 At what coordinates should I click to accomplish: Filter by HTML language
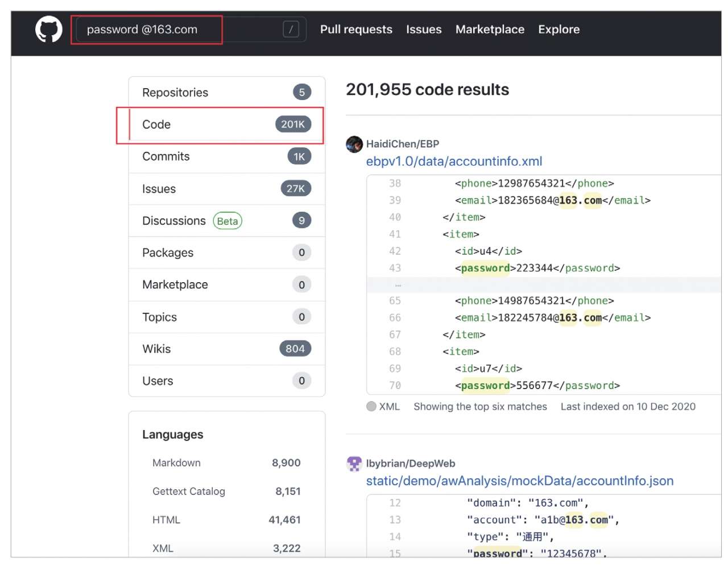tap(226, 520)
